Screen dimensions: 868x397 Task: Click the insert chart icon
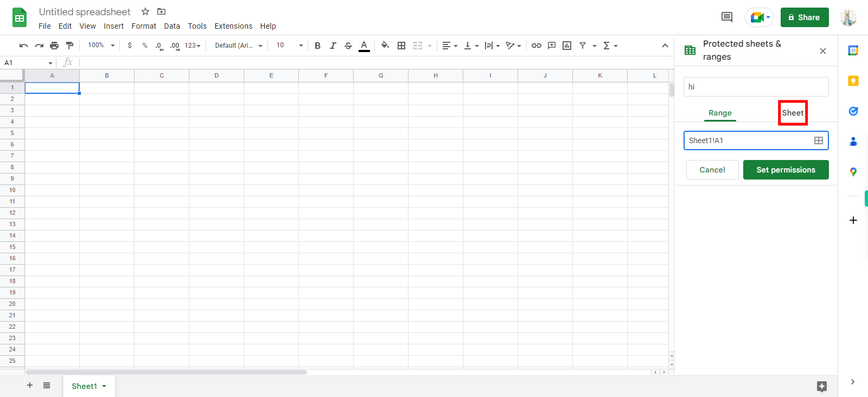[x=567, y=46]
